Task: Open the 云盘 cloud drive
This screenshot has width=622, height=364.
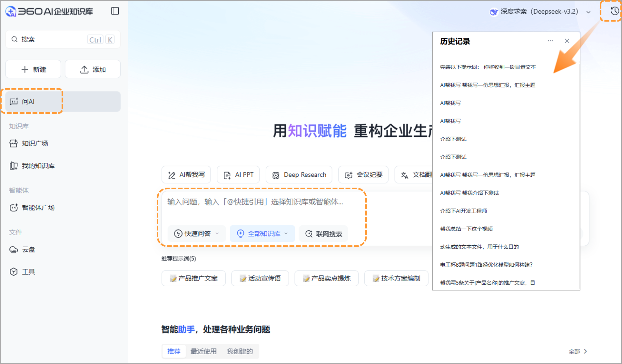Action: tap(28, 249)
